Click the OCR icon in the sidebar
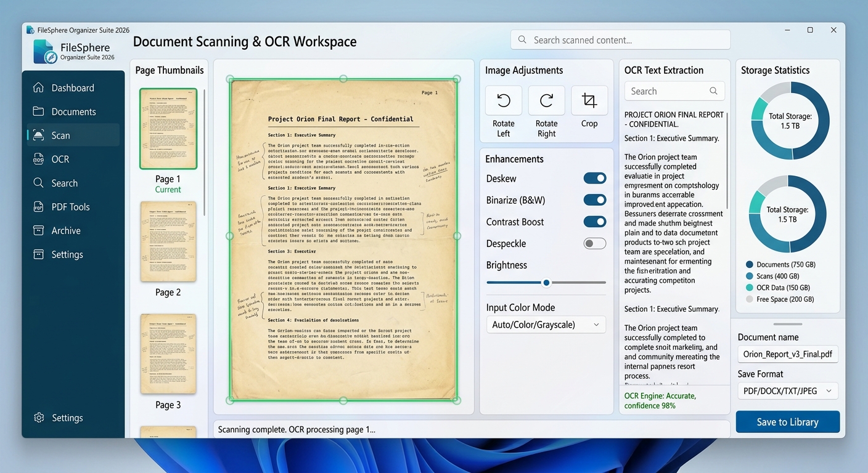868x473 pixels. 38,159
